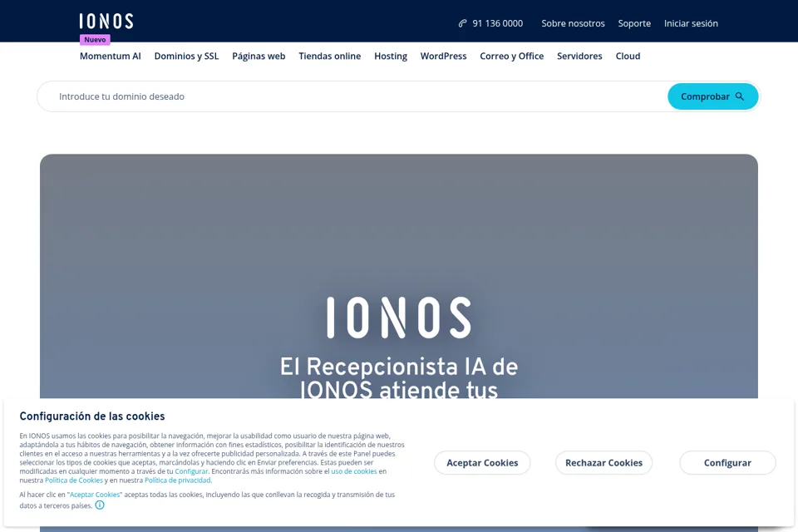The height and width of the screenshot is (532, 798).
Task: Focus the domain search input field
Action: 352,96
